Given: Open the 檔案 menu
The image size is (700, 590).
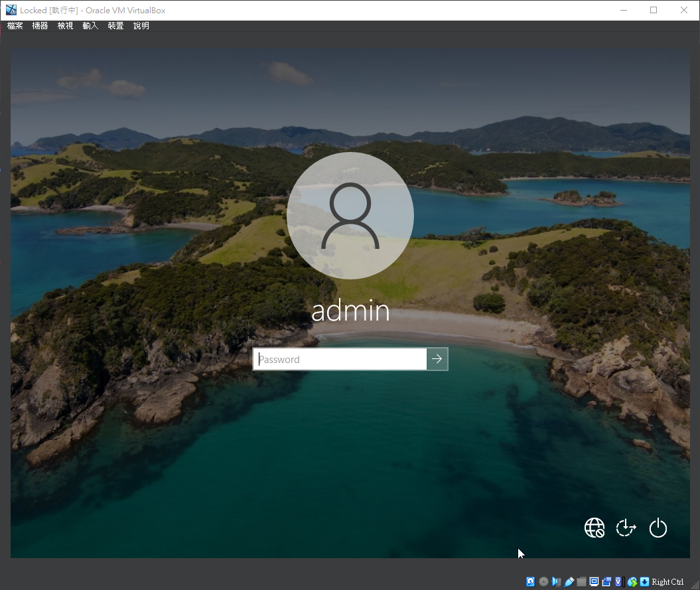Looking at the screenshot, I should coord(15,26).
